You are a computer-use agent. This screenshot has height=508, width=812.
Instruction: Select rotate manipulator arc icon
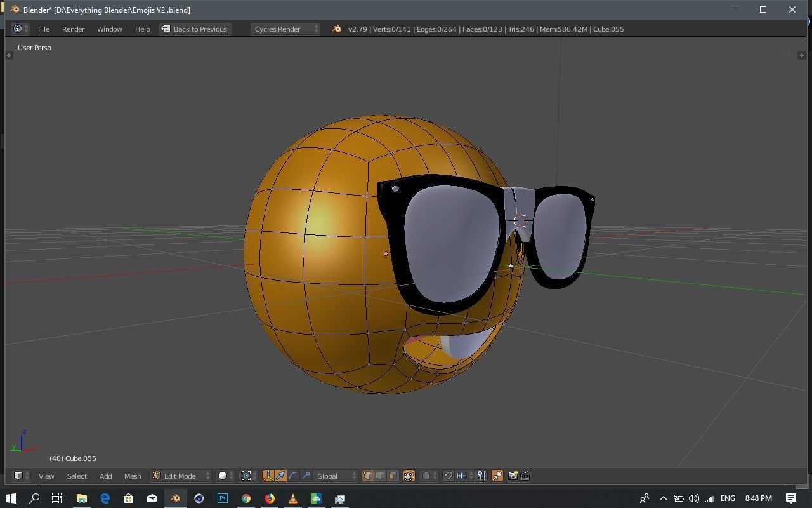click(293, 476)
